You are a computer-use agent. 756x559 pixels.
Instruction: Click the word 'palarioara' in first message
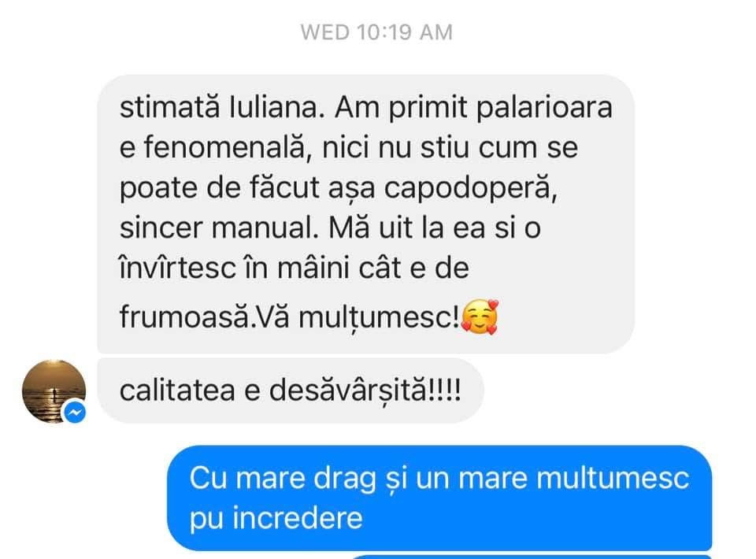click(x=544, y=107)
